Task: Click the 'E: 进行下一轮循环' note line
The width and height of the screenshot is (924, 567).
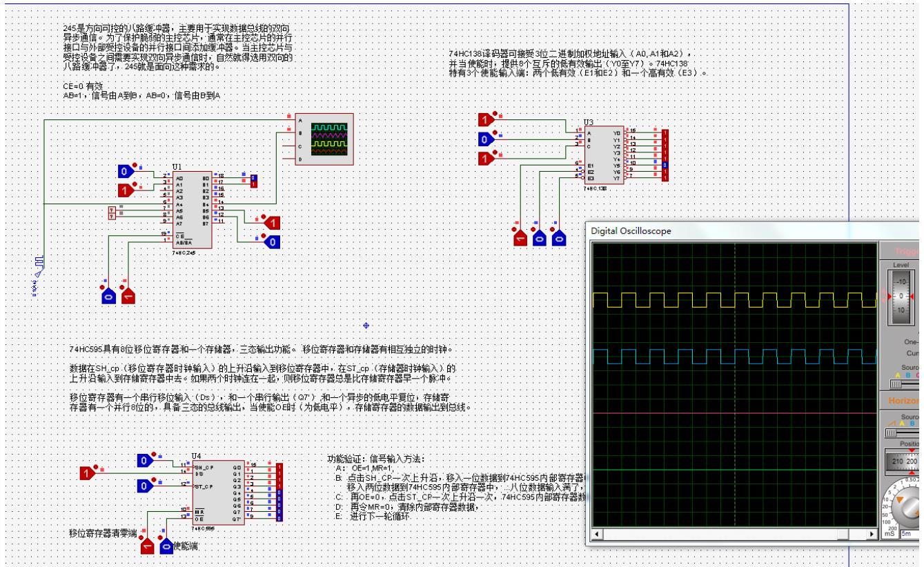Action: point(375,517)
